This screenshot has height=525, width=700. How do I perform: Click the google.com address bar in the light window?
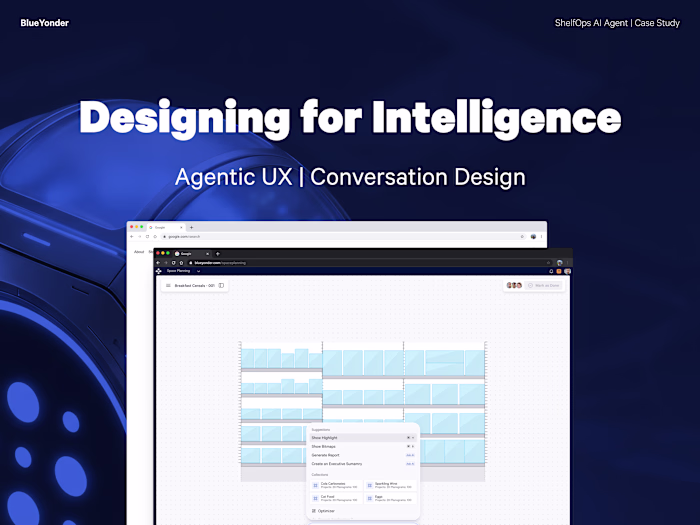pyautogui.click(x=343, y=237)
